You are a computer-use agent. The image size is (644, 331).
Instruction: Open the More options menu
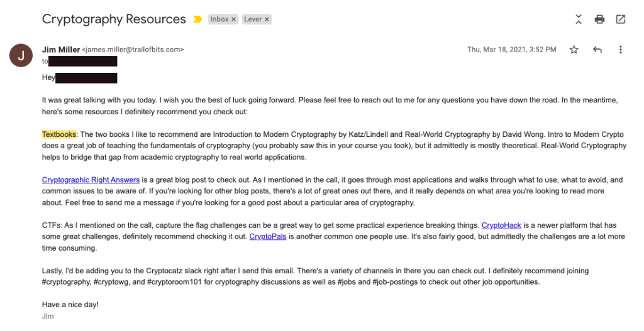click(x=620, y=50)
